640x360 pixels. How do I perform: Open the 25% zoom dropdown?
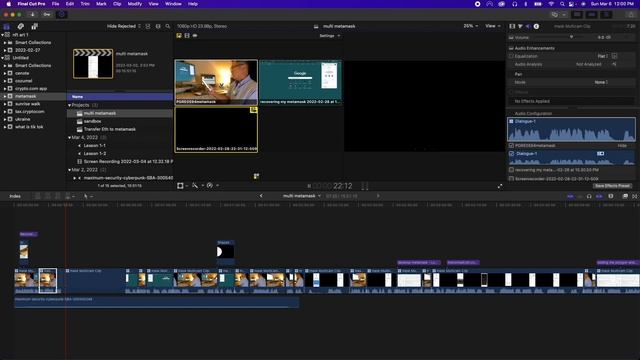471,26
